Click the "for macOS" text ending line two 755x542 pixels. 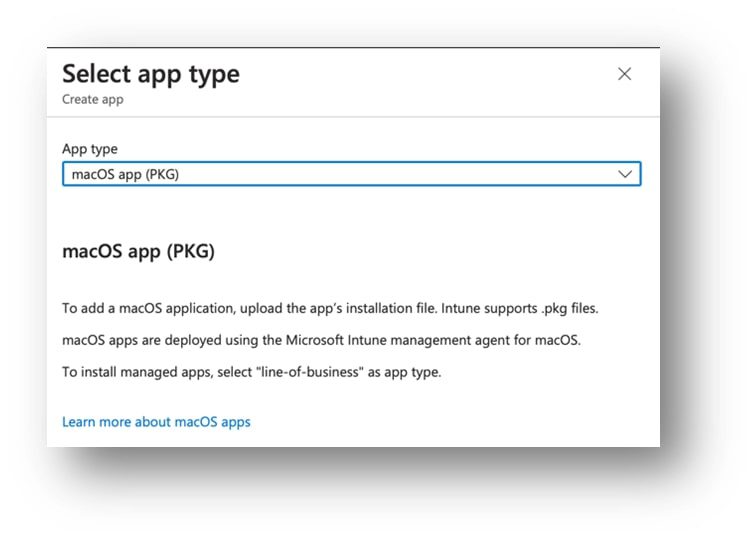pyautogui.click(x=551, y=340)
